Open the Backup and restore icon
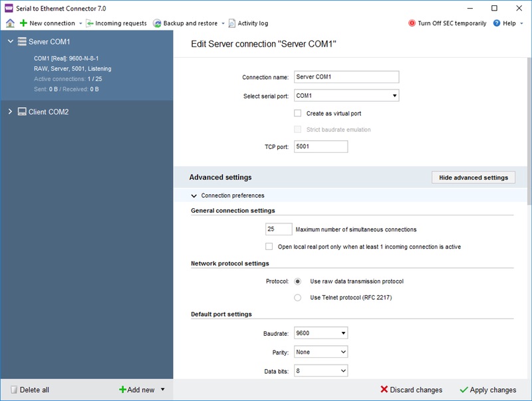 tap(157, 23)
